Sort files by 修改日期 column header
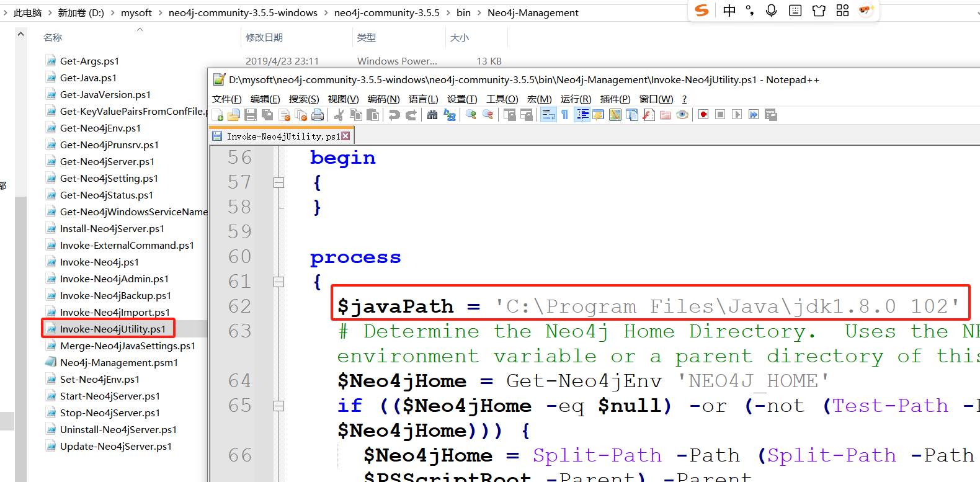 click(x=296, y=37)
